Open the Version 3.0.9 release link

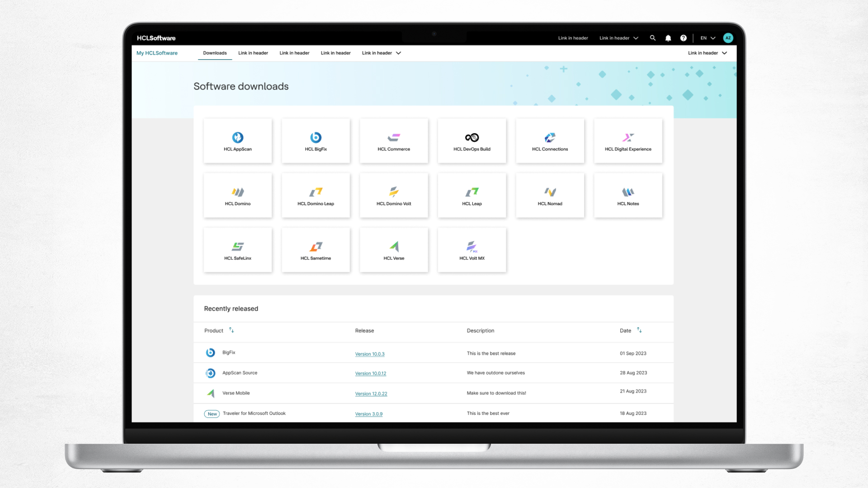369,414
